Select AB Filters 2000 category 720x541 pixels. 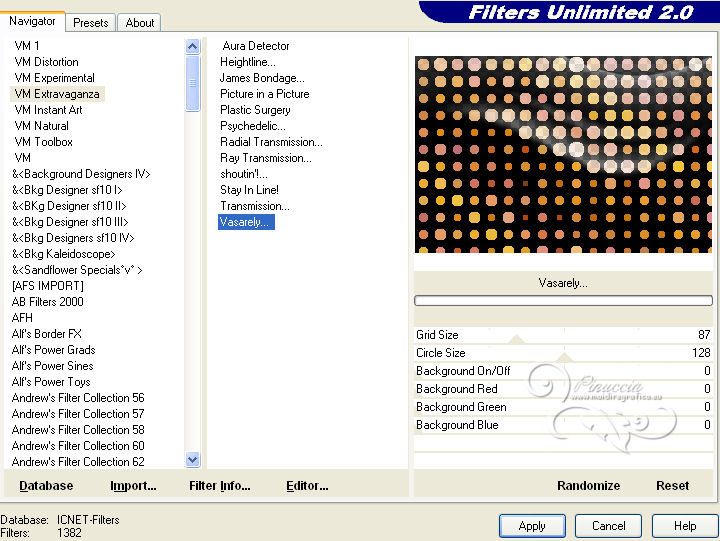(48, 302)
